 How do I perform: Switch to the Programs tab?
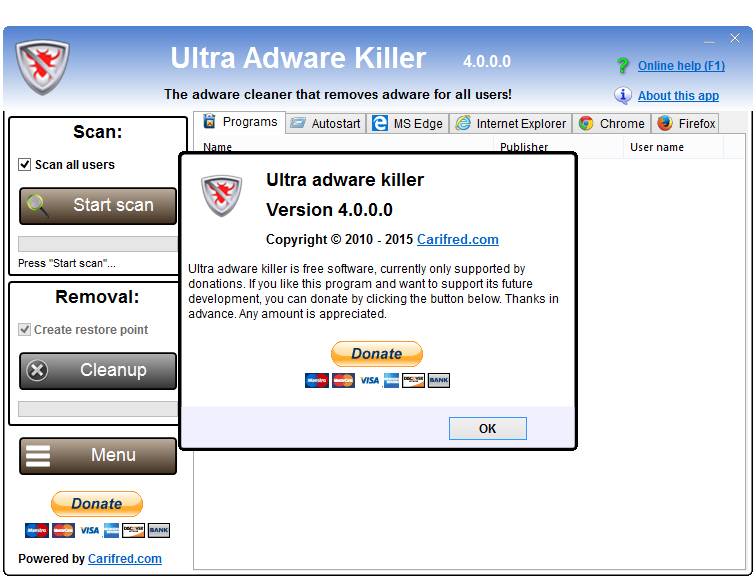240,122
